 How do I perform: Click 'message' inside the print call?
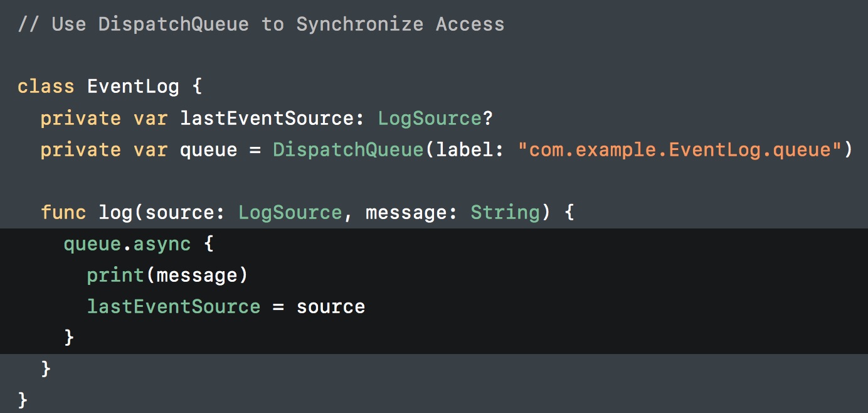pos(197,276)
